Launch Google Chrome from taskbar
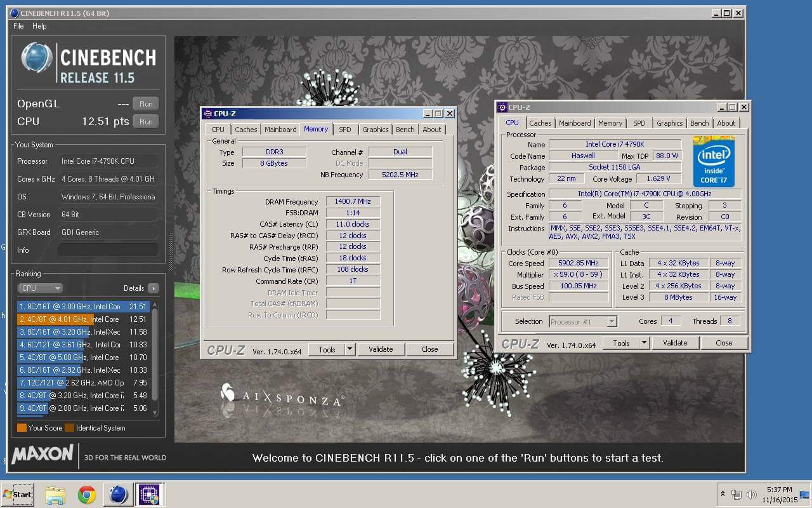The image size is (812, 508). 87,495
